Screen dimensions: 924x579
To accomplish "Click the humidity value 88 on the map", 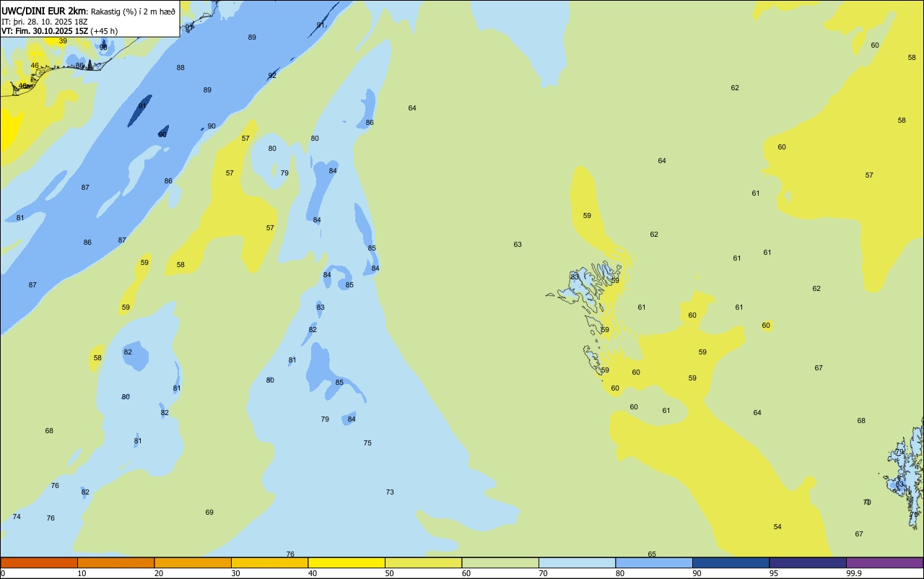I will (x=180, y=68).
